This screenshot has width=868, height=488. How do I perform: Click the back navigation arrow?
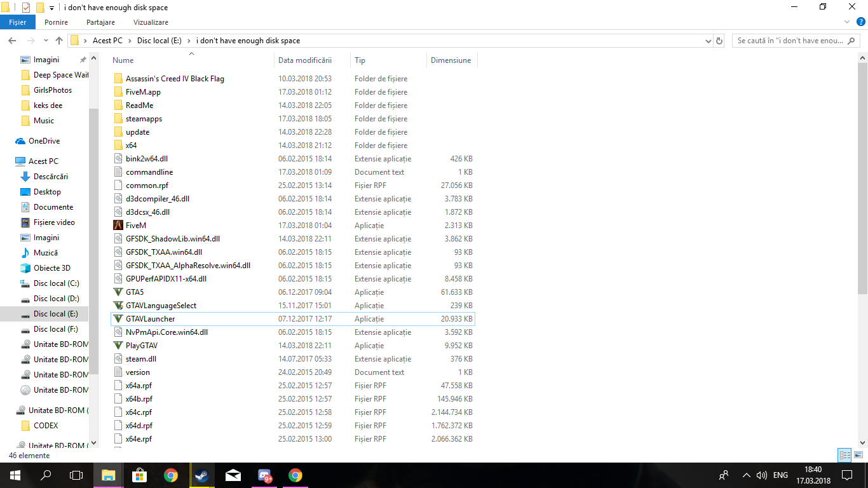click(12, 41)
